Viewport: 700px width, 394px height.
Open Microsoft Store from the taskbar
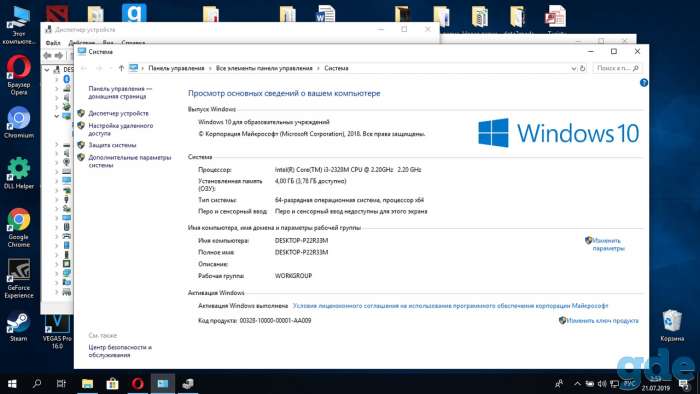(x=112, y=383)
